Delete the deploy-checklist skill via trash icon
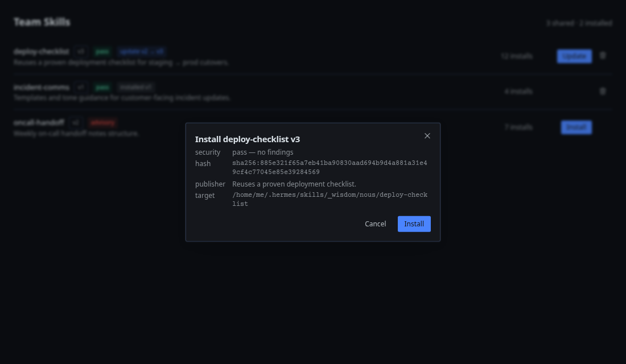Image resolution: width=626 pixels, height=364 pixels. (x=603, y=56)
